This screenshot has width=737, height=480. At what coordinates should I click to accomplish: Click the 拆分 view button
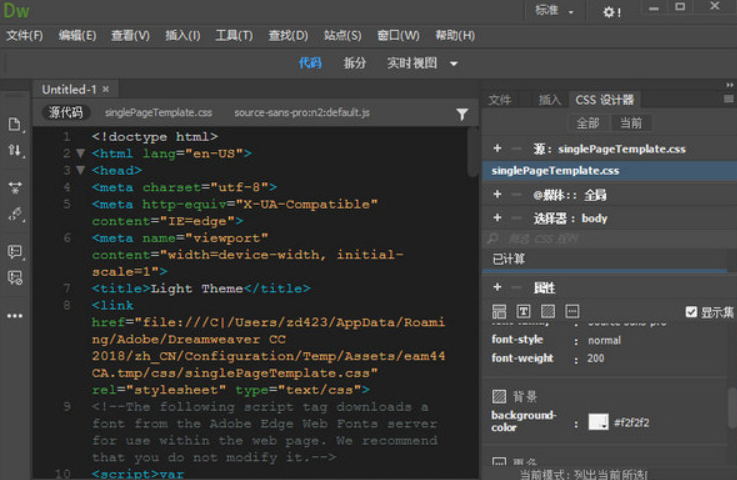(354, 63)
